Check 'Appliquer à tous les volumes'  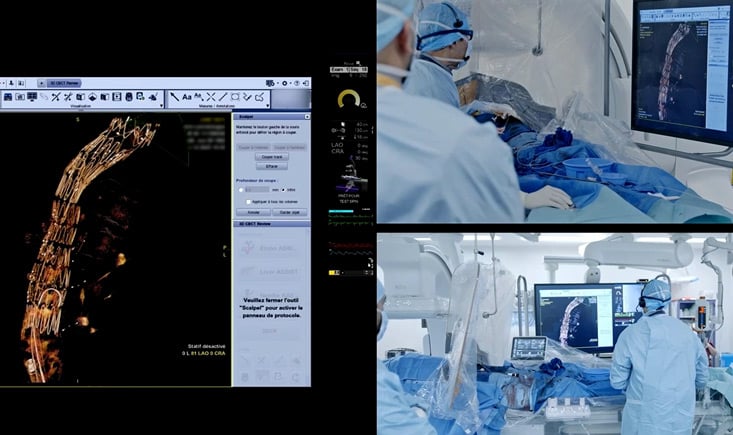(x=249, y=201)
